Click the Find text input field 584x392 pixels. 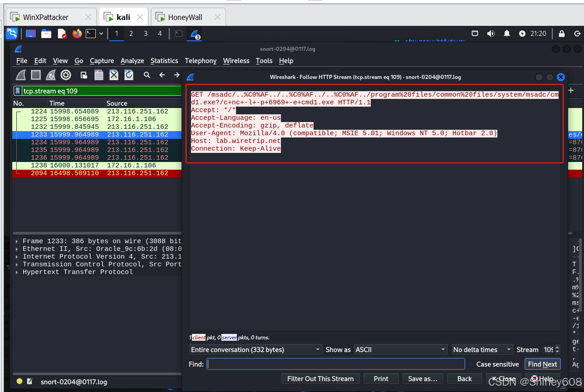(336, 364)
